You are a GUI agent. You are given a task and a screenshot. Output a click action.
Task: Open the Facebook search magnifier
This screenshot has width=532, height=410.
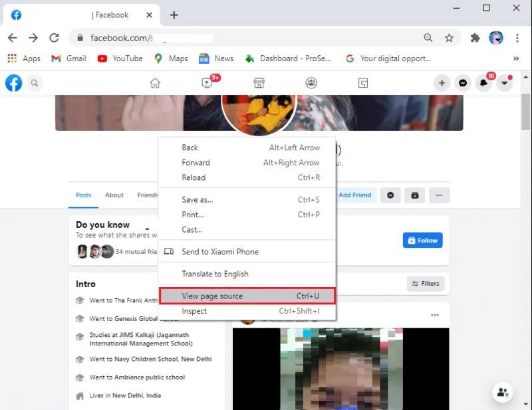(x=33, y=83)
